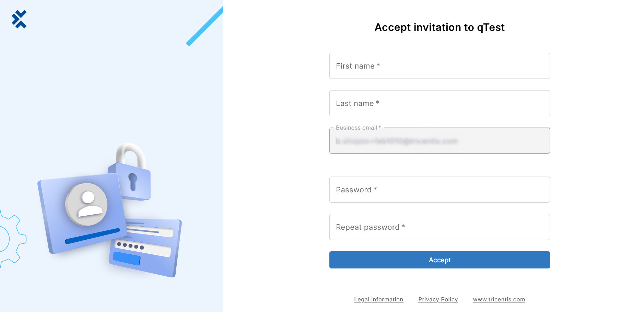Click the user avatar circle illustration
This screenshot has height=312, width=644.
(x=86, y=204)
